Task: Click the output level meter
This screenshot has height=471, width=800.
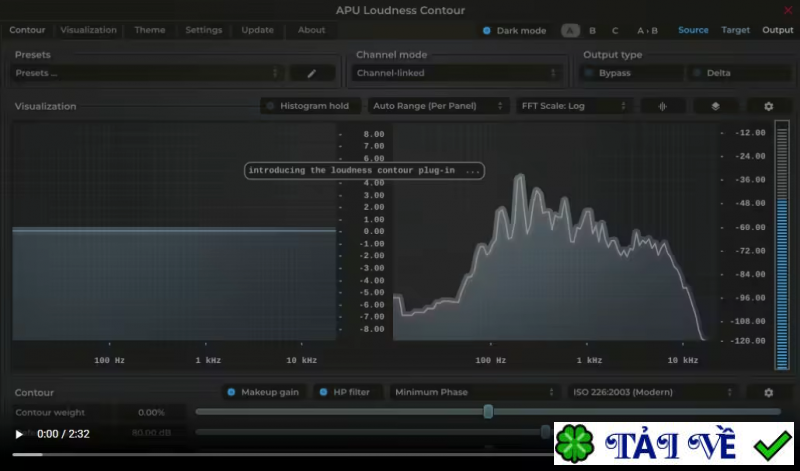Action: tap(782, 245)
